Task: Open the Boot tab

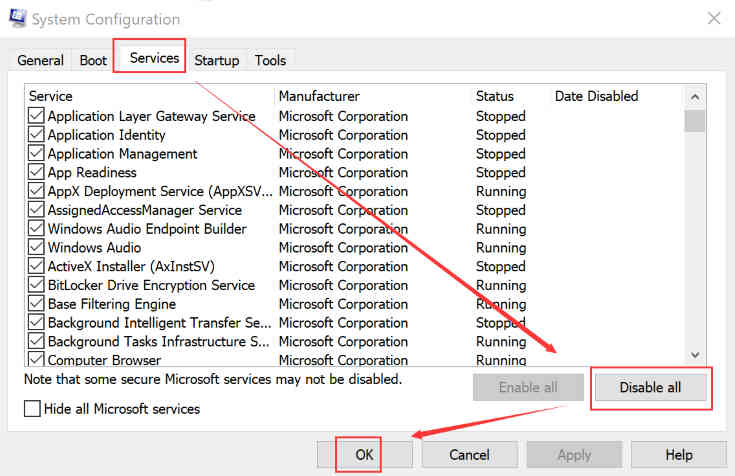Action: pos(93,60)
